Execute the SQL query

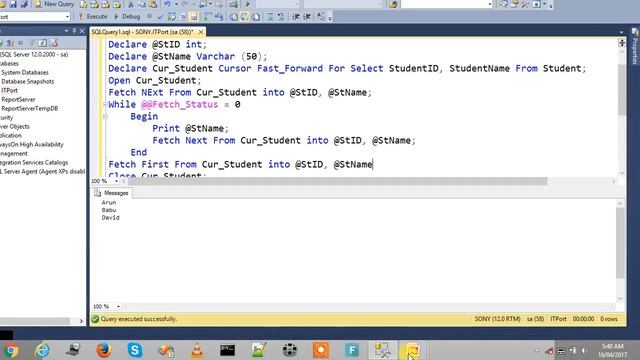pyautogui.click(x=93, y=16)
